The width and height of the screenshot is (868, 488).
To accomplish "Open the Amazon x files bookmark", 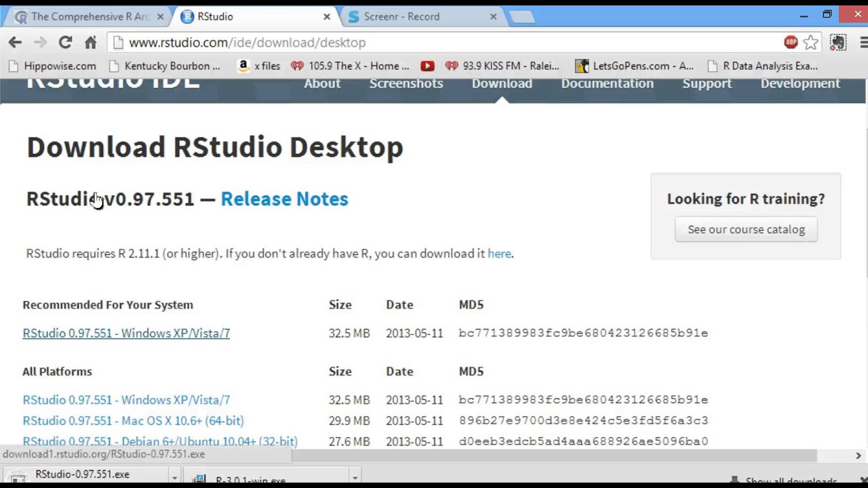I will click(259, 66).
